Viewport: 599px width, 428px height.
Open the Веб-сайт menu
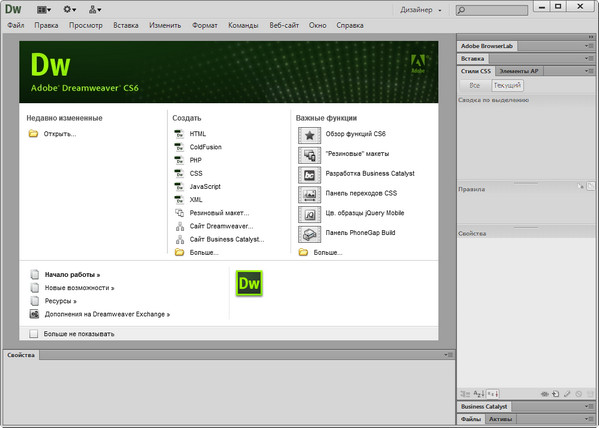[284, 25]
